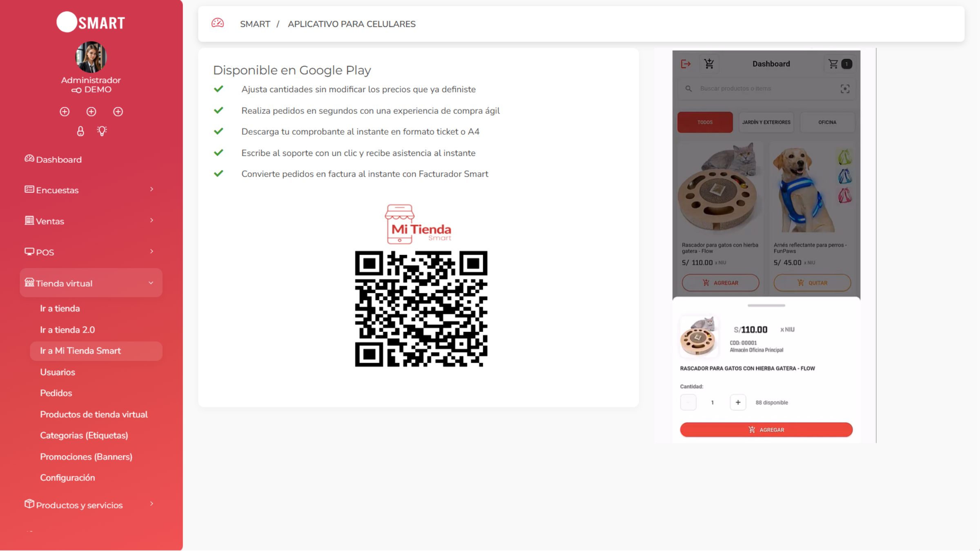Viewport: 980px width, 551px height.
Task: Open the Pedidos submenu item
Action: 56,393
